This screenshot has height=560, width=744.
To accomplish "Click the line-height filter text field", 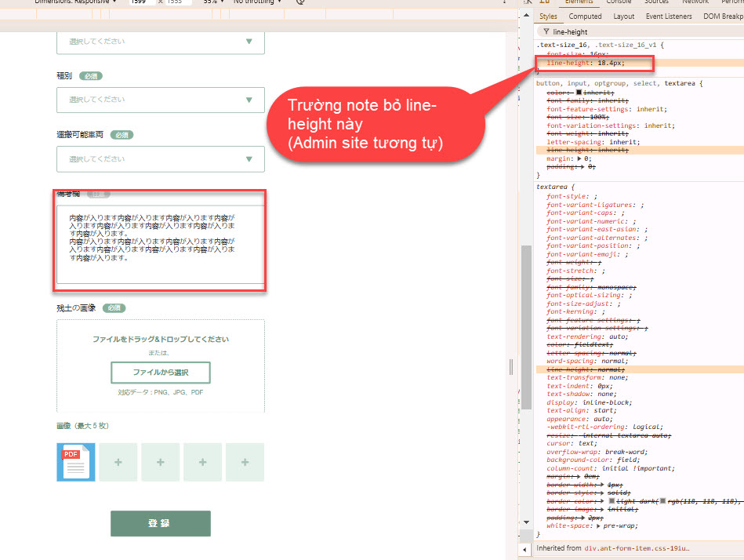I will (x=627, y=32).
